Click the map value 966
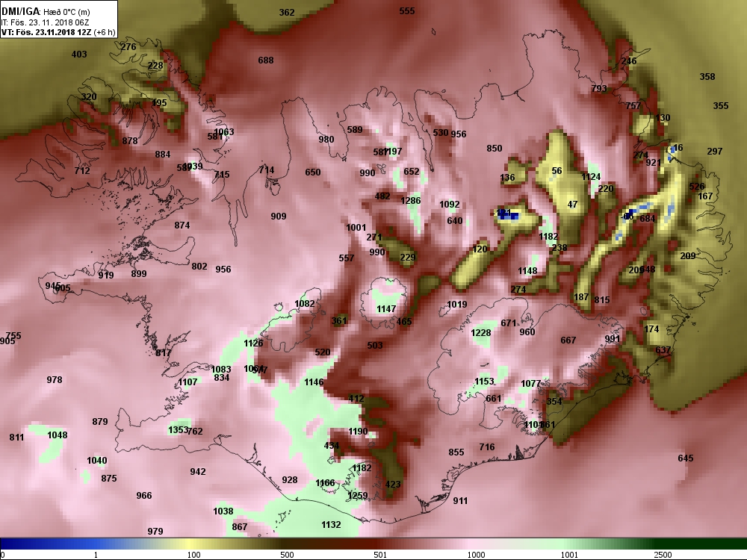 pyautogui.click(x=144, y=496)
